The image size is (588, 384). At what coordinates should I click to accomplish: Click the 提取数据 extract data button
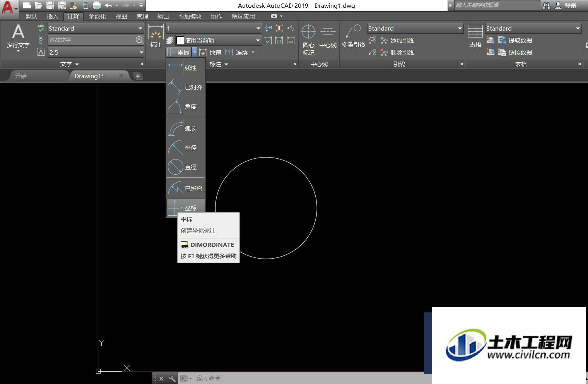pyautogui.click(x=515, y=40)
